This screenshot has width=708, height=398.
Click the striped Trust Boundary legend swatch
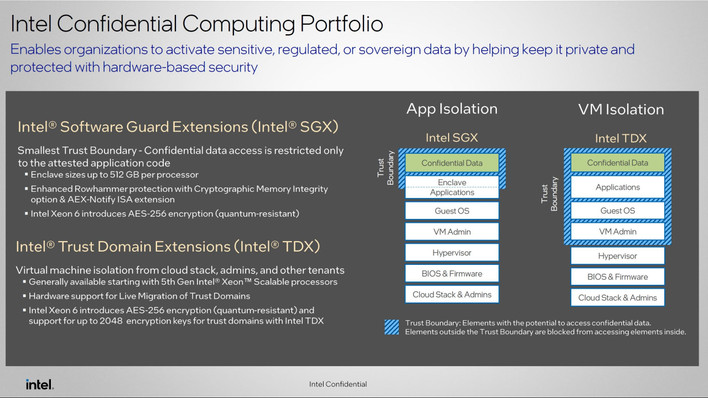[x=392, y=327]
